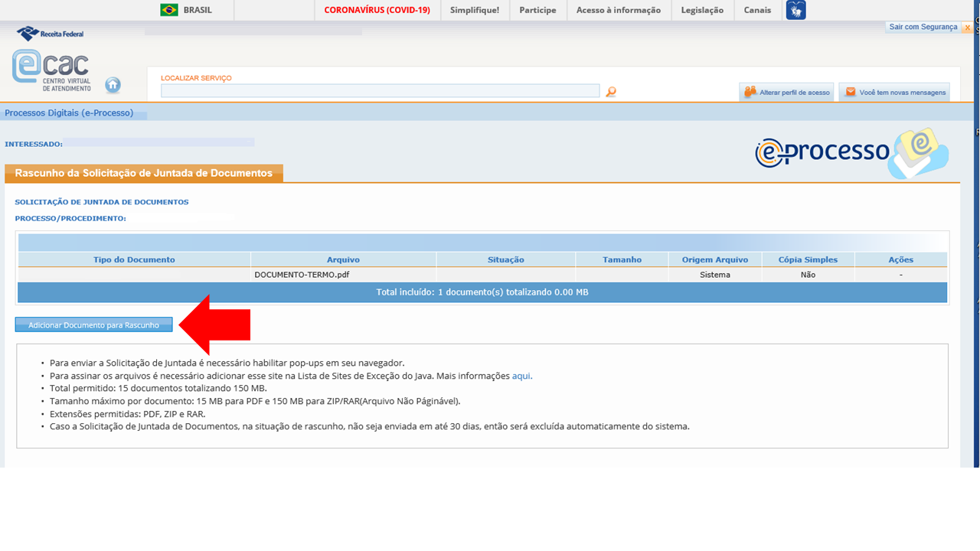Click the Cópia Simples column header
Viewport: 980px width, 551px height.
[x=808, y=259]
